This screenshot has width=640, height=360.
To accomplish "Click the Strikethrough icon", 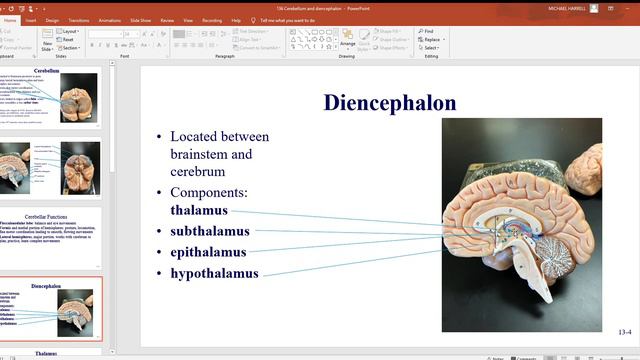I will pyautogui.click(x=124, y=45).
